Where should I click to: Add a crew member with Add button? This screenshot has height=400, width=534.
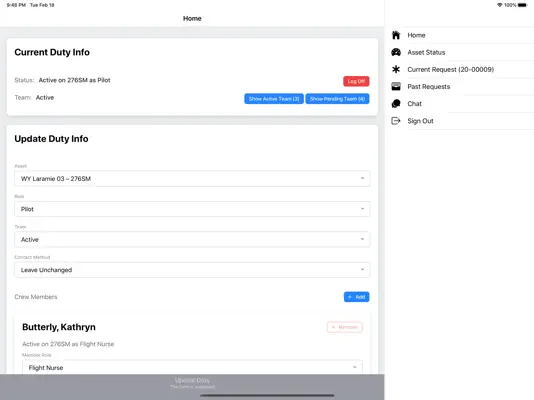[x=356, y=297]
